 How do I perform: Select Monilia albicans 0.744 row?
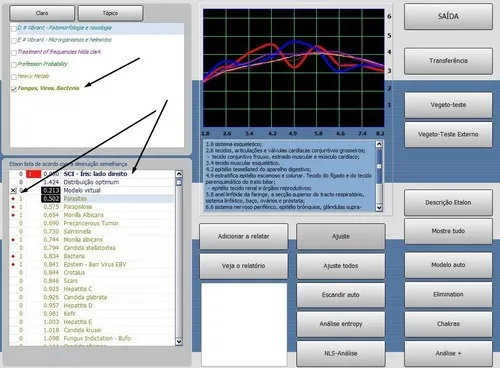tap(92, 240)
